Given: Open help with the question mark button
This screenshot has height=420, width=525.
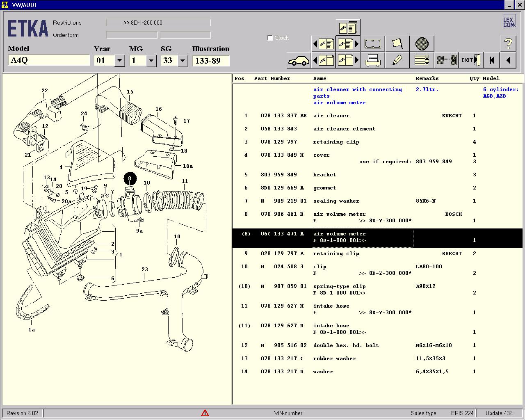Looking at the screenshot, I should 508,43.
